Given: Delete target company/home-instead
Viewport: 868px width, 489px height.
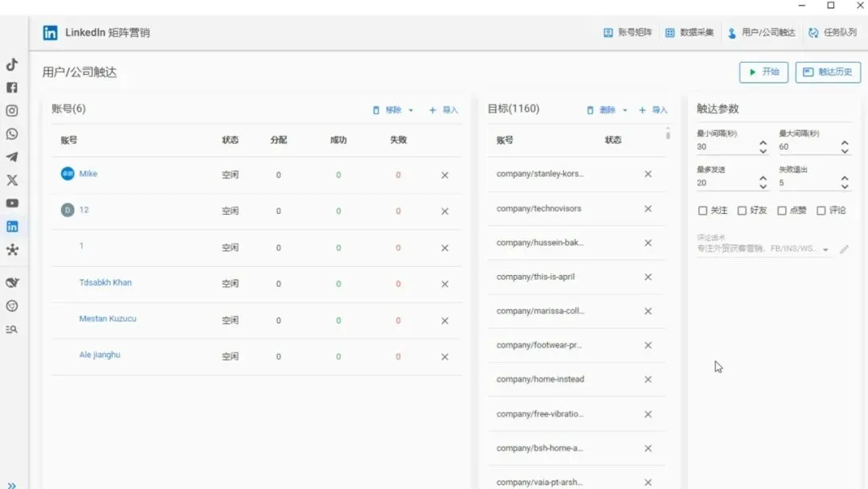Looking at the screenshot, I should (648, 380).
